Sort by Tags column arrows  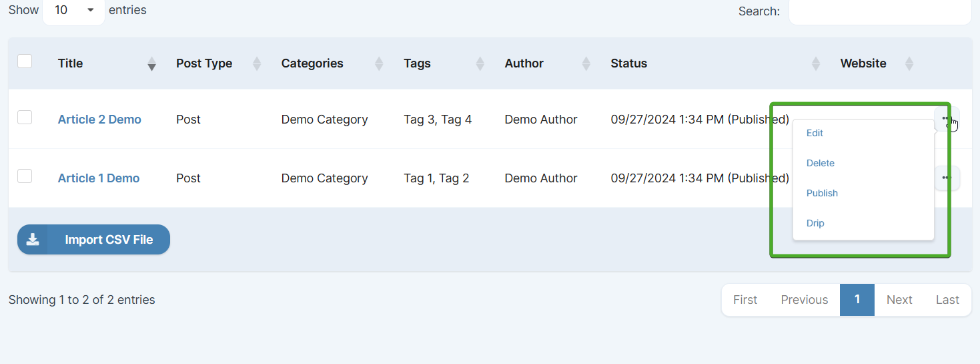click(480, 63)
